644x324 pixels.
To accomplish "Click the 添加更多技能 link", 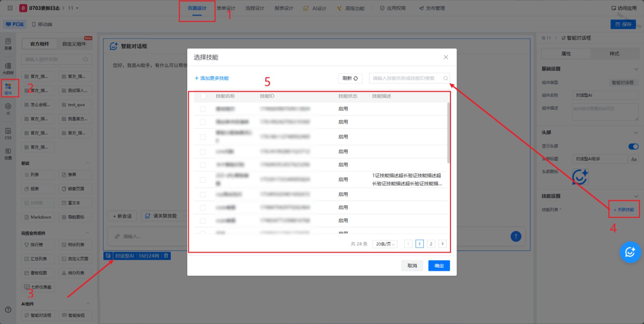I will pyautogui.click(x=212, y=78).
